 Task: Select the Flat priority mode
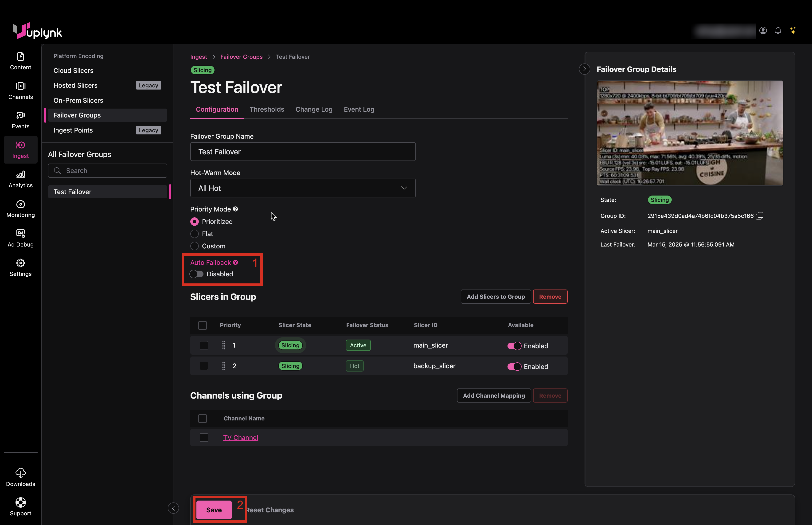point(195,234)
